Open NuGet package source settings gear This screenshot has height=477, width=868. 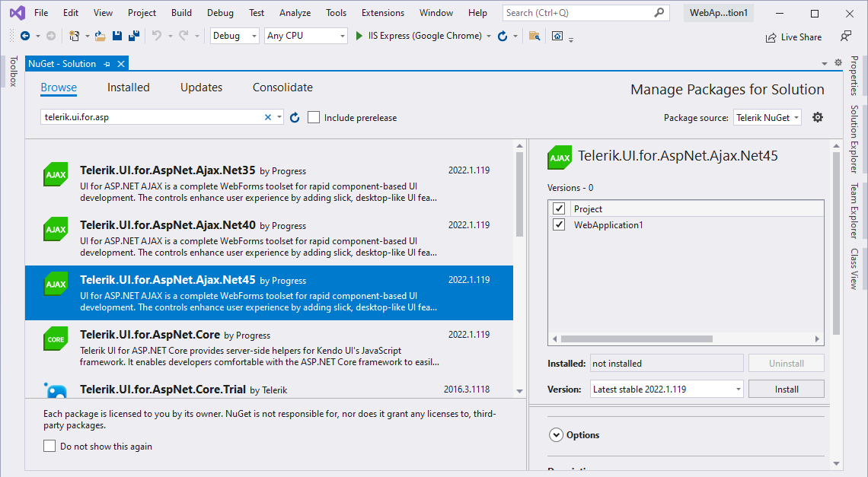[817, 117]
